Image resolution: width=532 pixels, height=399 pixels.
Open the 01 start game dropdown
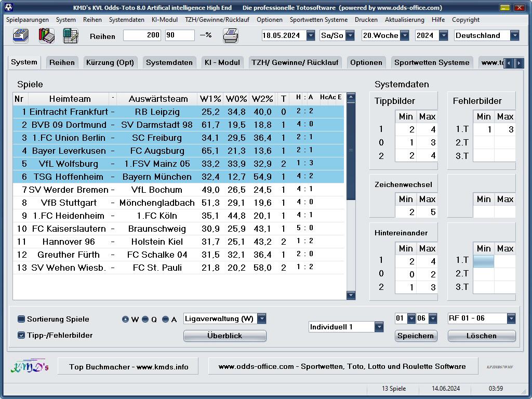411,318
